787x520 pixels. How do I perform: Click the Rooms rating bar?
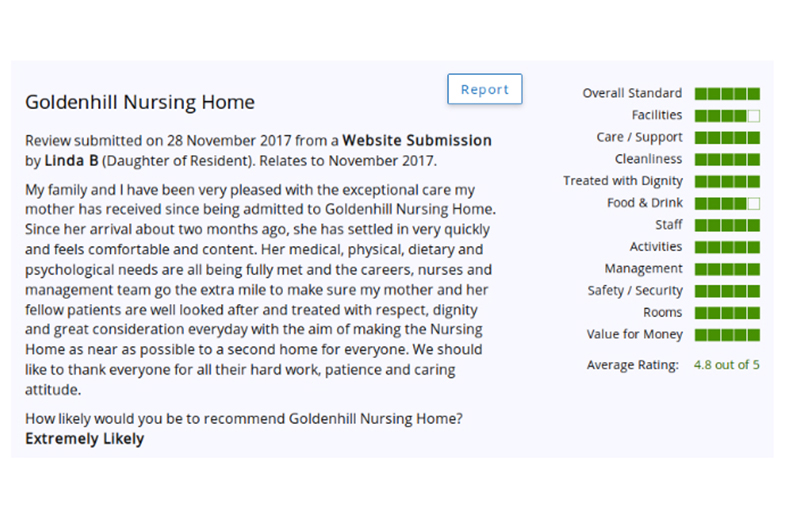click(x=727, y=314)
